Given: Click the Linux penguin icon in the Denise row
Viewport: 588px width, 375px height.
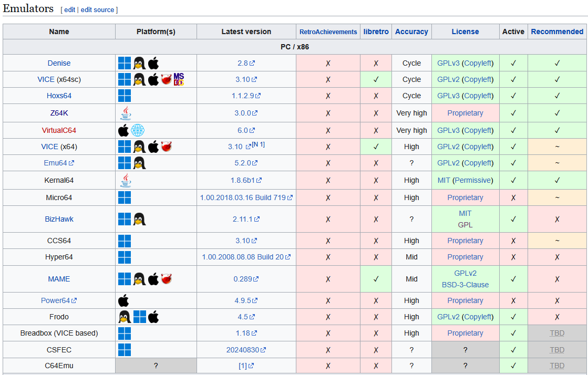Looking at the screenshot, I should (x=139, y=63).
